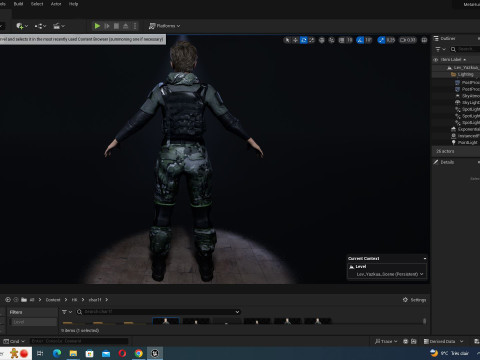Click the Eject button in play toolbar
Image resolution: width=480 pixels, height=360 pixels.
[x=126, y=26]
